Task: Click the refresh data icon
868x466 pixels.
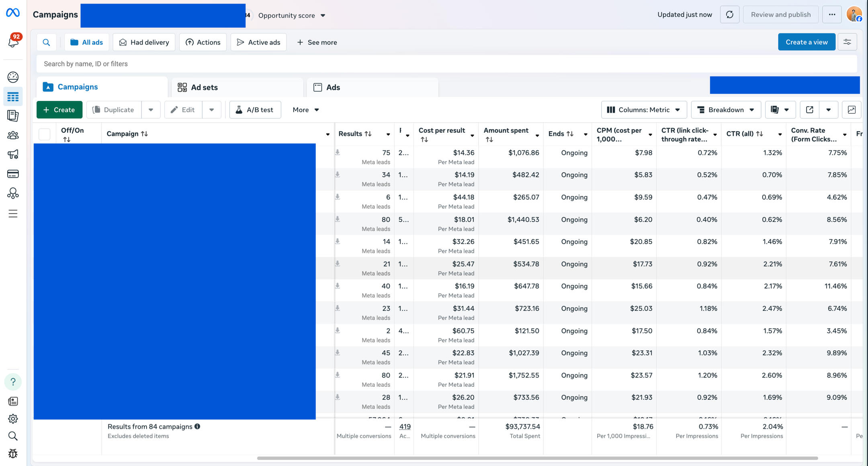Action: [729, 14]
